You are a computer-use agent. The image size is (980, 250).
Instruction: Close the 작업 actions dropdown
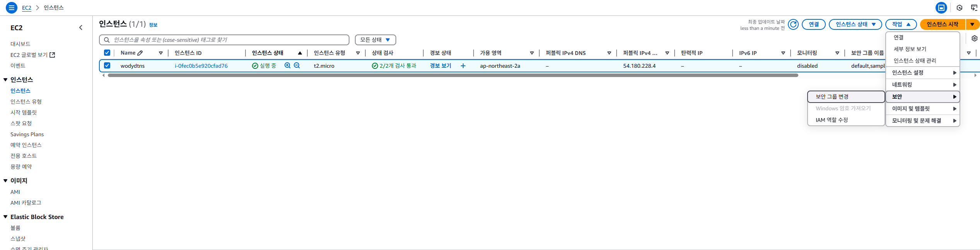click(x=901, y=24)
